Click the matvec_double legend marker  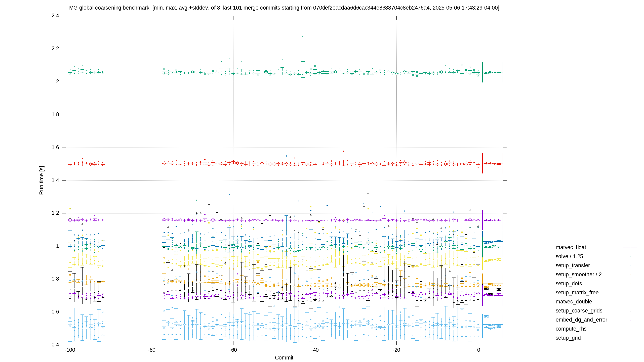pyautogui.click(x=630, y=302)
